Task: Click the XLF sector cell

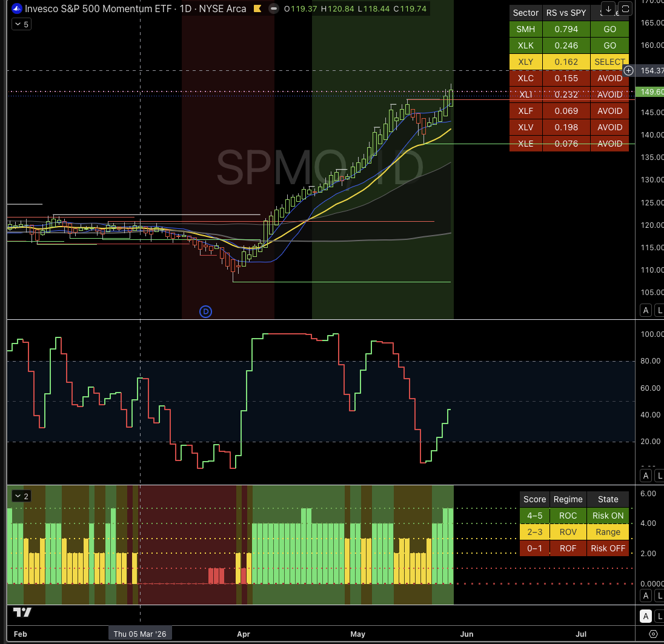Action: 525,111
